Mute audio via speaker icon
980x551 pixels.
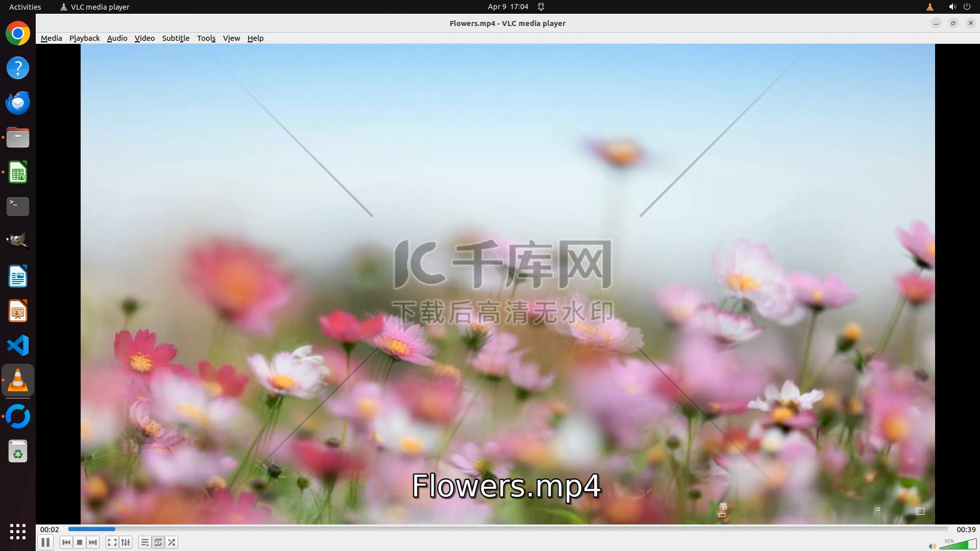[x=932, y=546]
